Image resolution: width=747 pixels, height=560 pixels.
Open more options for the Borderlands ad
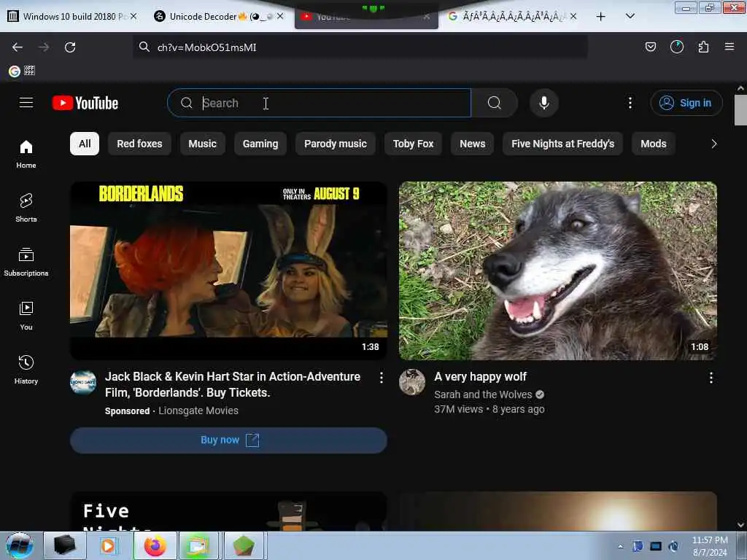[381, 378]
